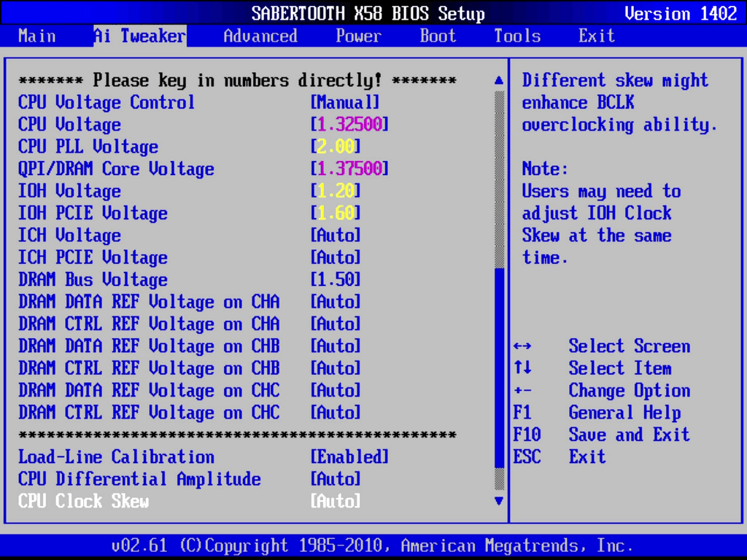
Task: Open DRAM DATA REF Voltage on CHB option
Action: click(336, 346)
